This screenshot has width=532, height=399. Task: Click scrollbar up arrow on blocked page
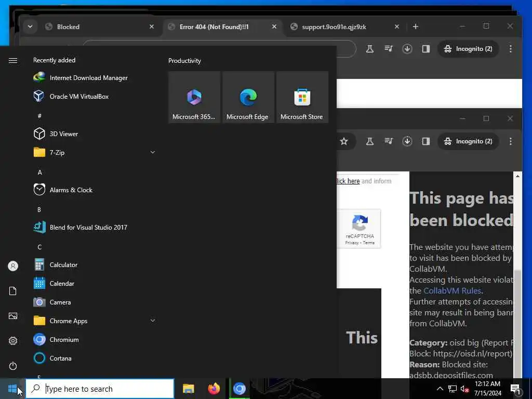pos(517,176)
